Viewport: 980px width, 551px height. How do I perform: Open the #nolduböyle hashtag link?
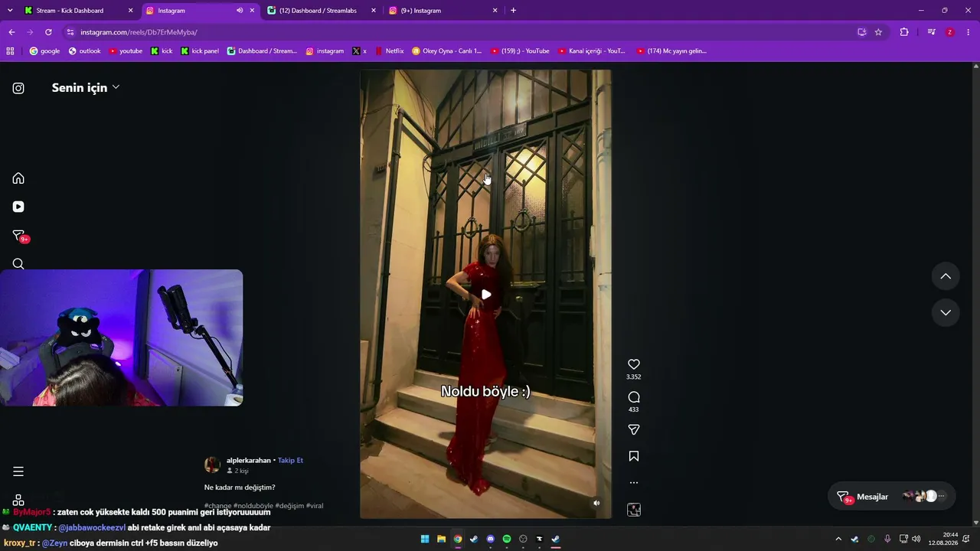[x=253, y=506]
